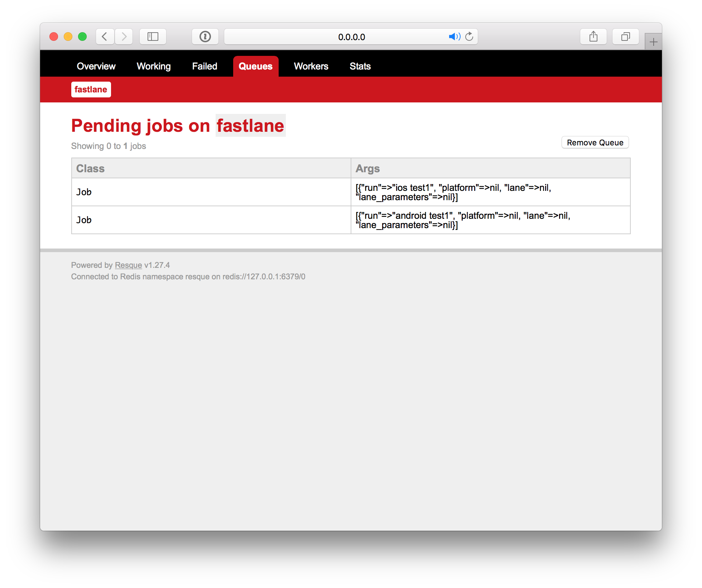The width and height of the screenshot is (702, 588).
Task: Click the green fullscreen window button
Action: click(82, 37)
